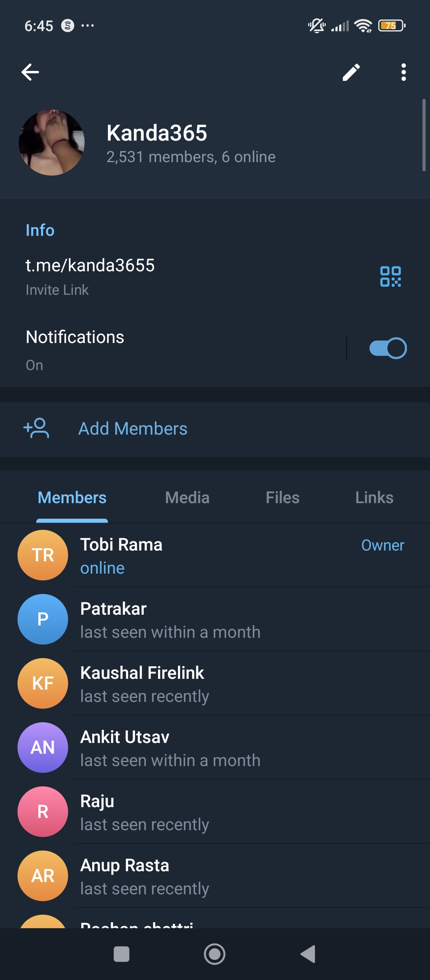Tap the add member person icon
Screen dimensions: 430x980
point(37,429)
